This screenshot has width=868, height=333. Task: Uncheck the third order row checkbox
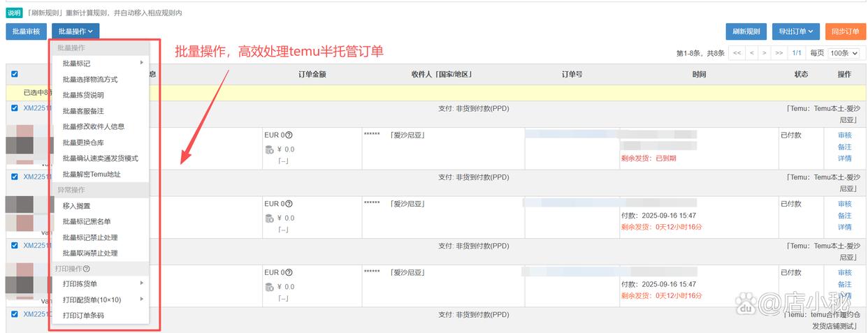pos(15,246)
